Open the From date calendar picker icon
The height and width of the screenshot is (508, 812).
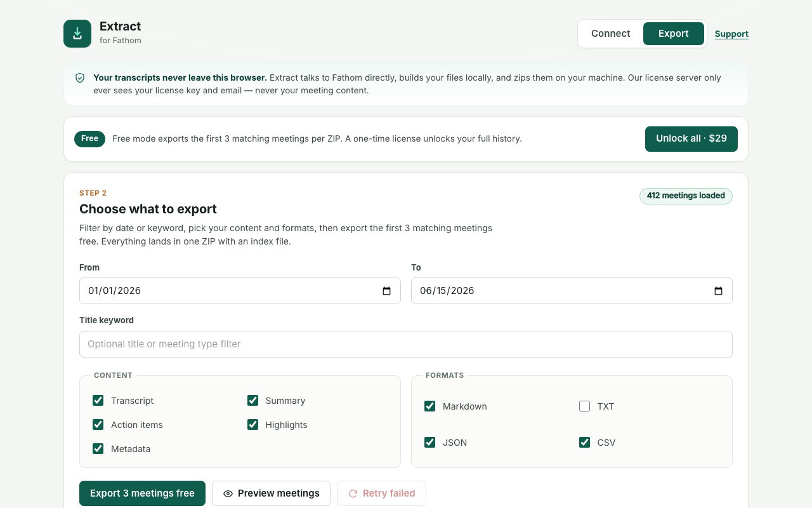pos(387,291)
